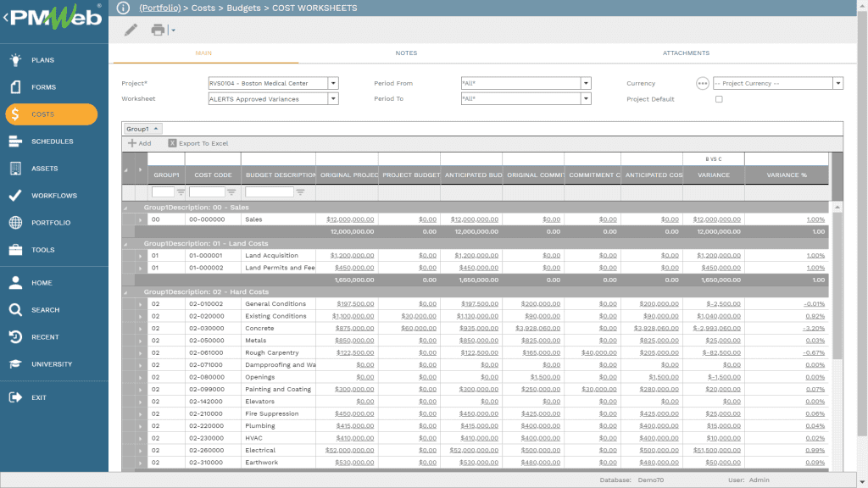This screenshot has width=868, height=488.
Task: Open the Search magnifier icon
Action: (15, 310)
